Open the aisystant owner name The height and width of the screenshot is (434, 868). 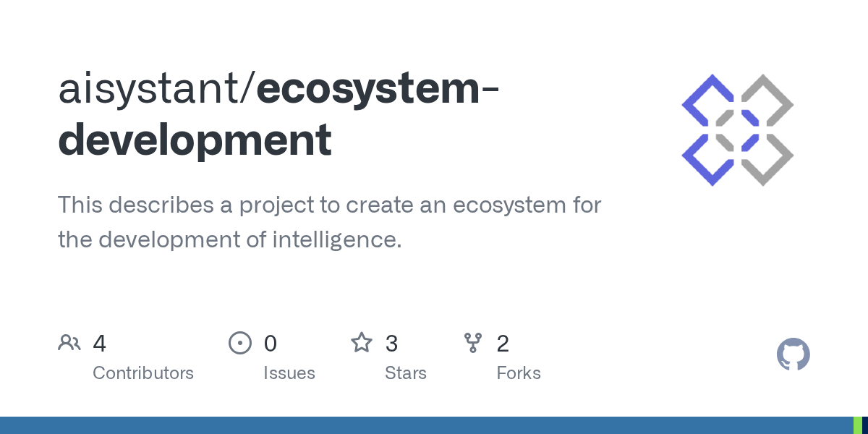point(152,88)
